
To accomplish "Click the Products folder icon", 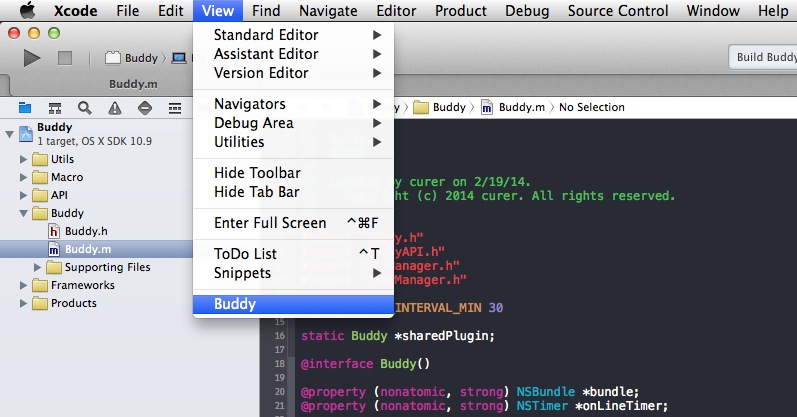I will coord(40,303).
